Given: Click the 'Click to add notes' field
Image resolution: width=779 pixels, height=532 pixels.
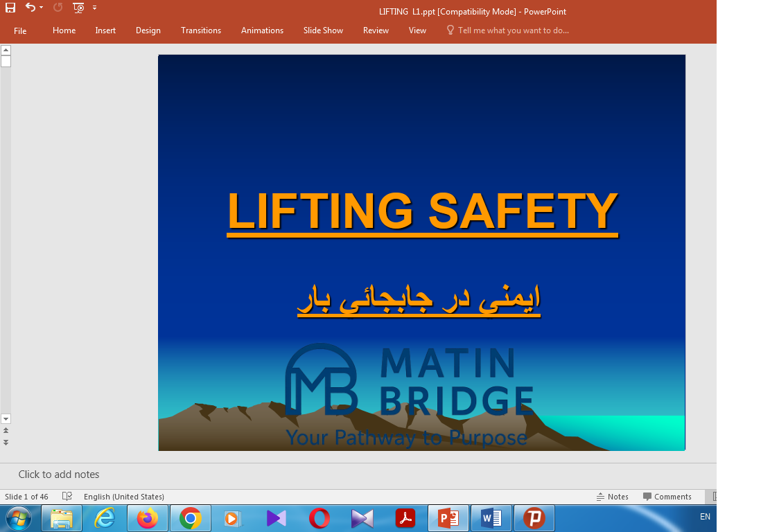Looking at the screenshot, I should point(59,475).
